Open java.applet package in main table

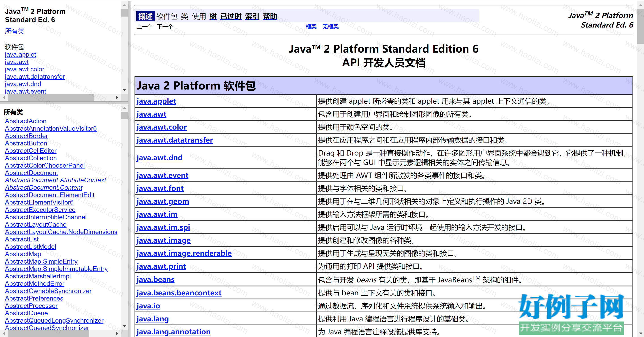156,101
